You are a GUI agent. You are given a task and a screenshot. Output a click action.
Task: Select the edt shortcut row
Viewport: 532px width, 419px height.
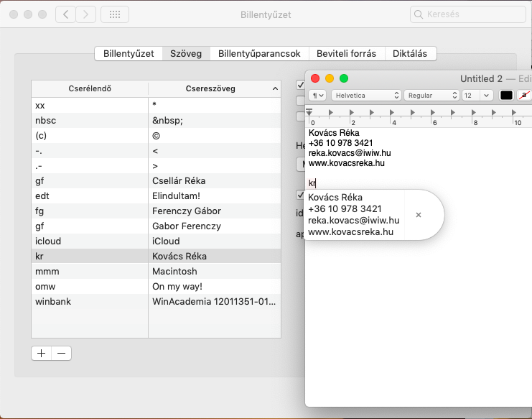click(90, 196)
